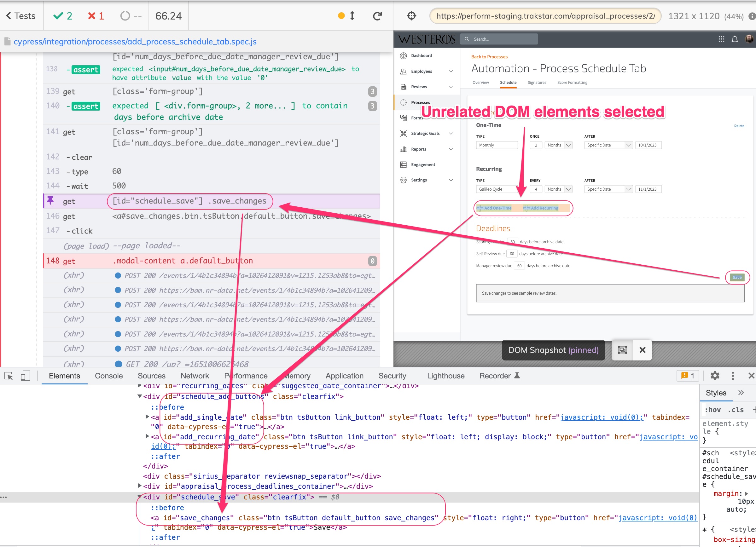Open the apps grid icon in Westeros header
756x547 pixels.
pyautogui.click(x=721, y=39)
